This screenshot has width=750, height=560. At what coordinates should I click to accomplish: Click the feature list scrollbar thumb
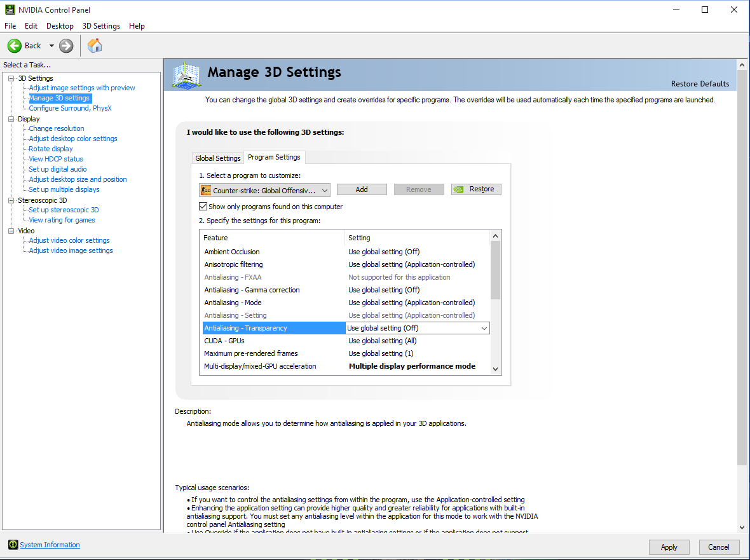496,270
